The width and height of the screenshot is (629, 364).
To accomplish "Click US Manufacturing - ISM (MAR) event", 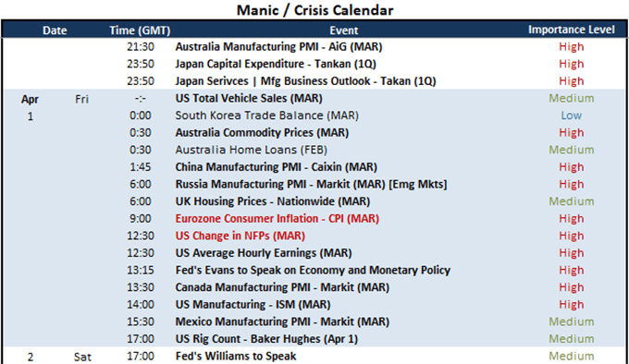I will point(253,305).
